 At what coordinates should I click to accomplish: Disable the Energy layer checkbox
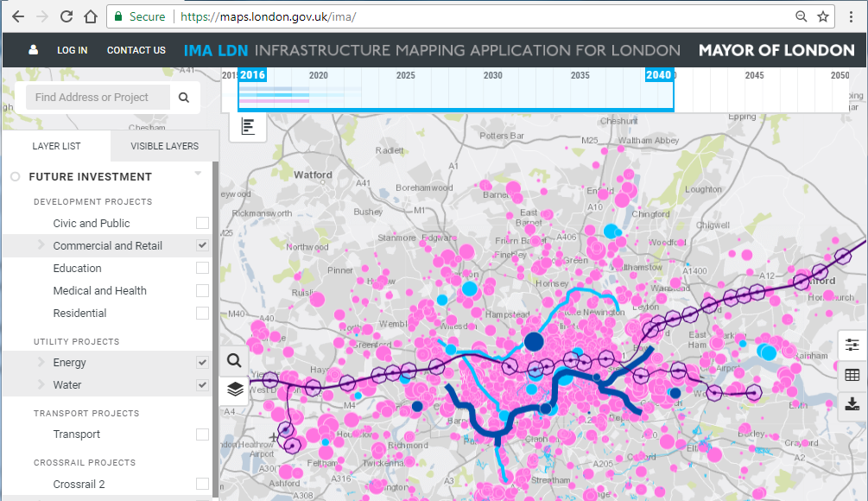pyautogui.click(x=203, y=362)
